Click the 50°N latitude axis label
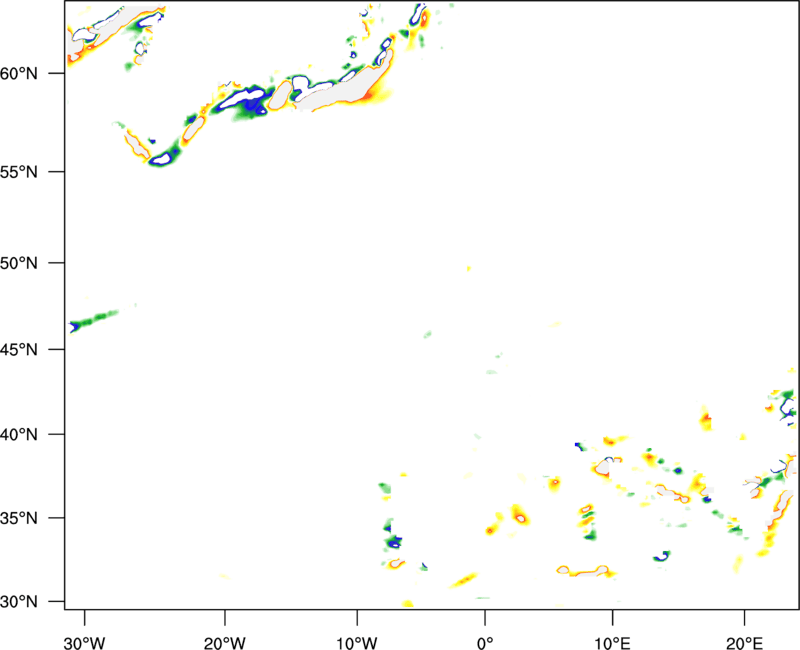 [19, 263]
